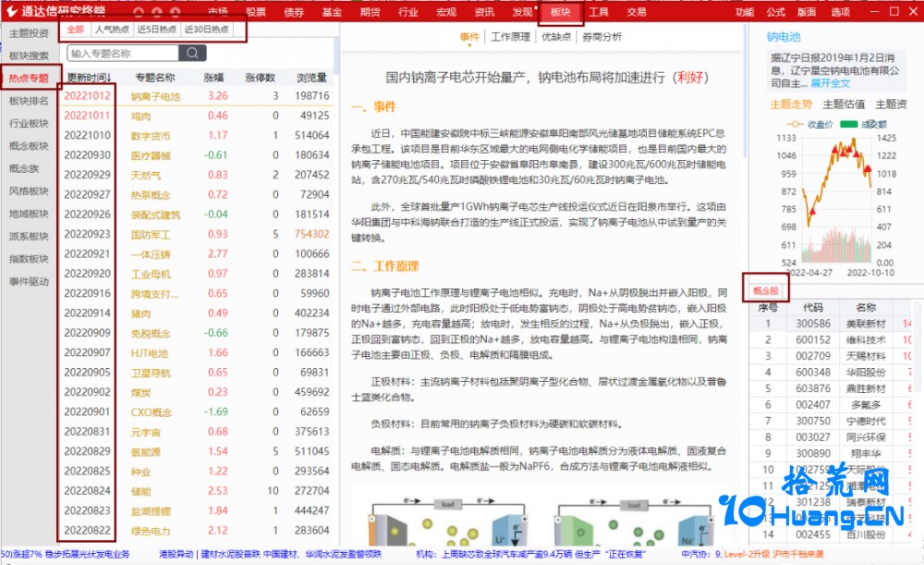Screen dimensions: 924x565
Task: Open the 市场 menu
Action: pyautogui.click(x=218, y=12)
